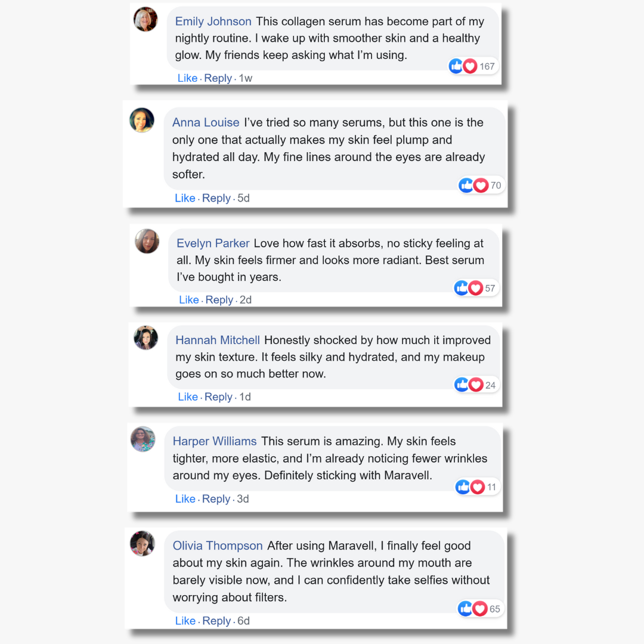
Task: Click reaction icons on Harper Williams' comment
Action: pos(470,487)
